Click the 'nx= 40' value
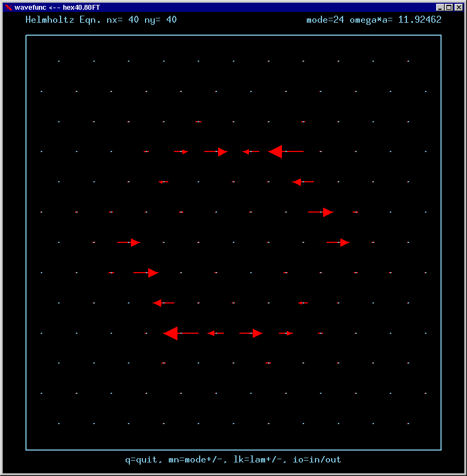Viewport: 467px width, 476px height. [123, 19]
